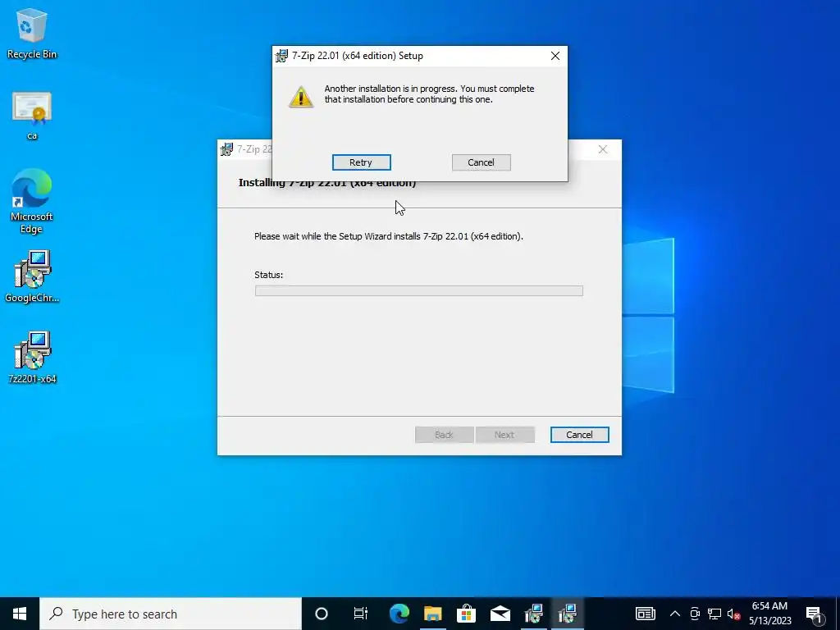Open Task View on the taskbar
Viewport: 840px width, 630px height.
pos(361,614)
